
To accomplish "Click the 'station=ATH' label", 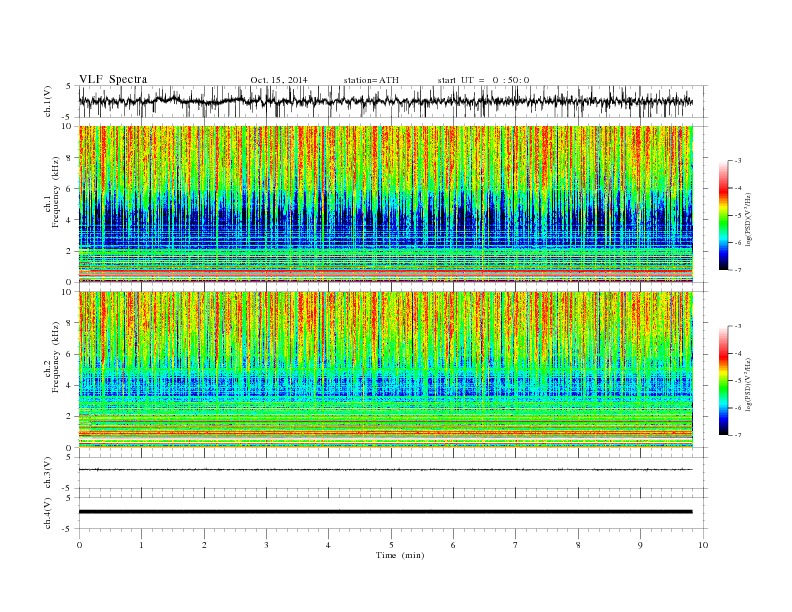I will [371, 80].
